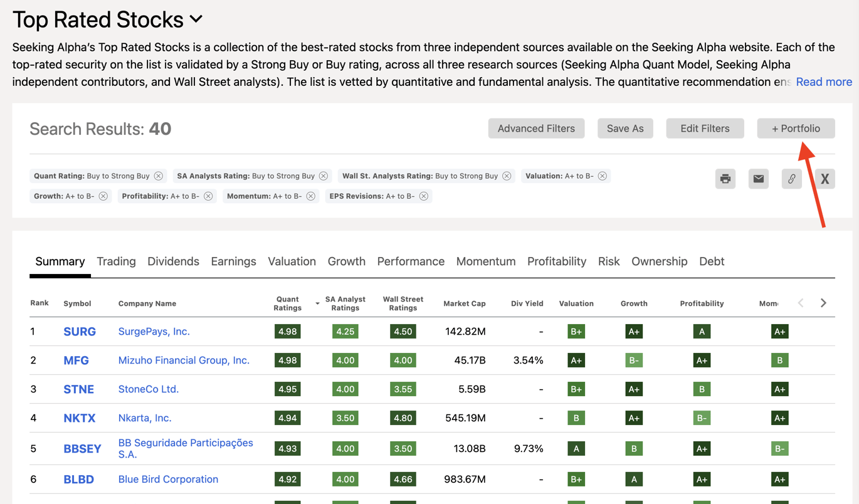Open the email sharing icon

(x=758, y=179)
